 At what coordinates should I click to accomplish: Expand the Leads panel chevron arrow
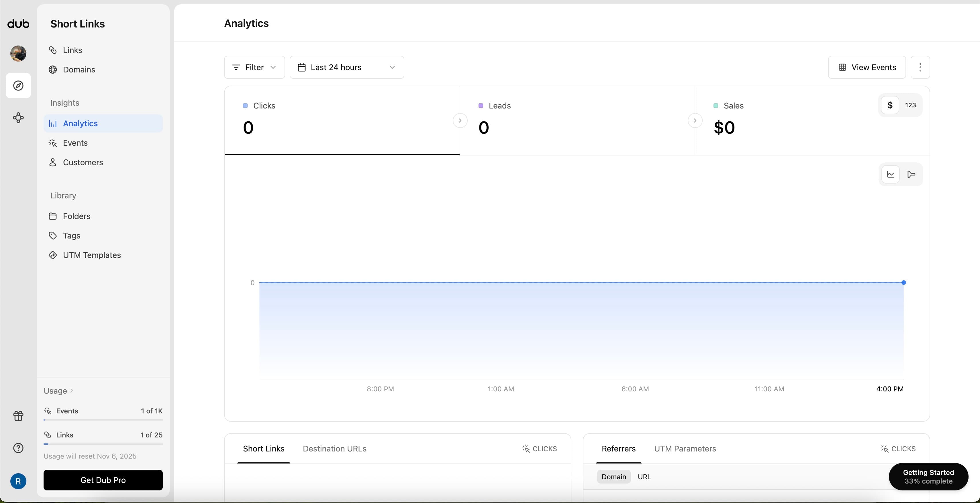click(695, 121)
